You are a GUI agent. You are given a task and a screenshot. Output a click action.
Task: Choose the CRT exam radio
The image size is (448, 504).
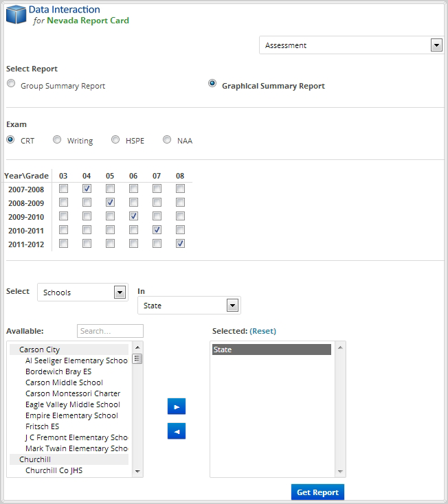(10, 139)
